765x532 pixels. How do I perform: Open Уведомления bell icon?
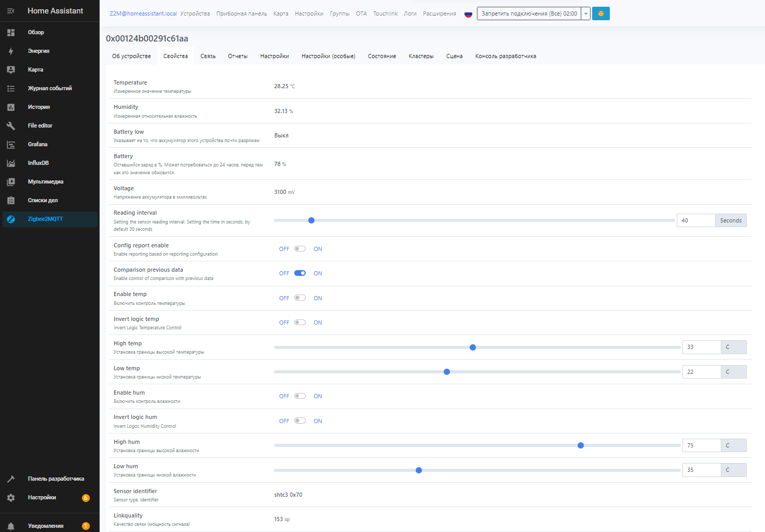pyautogui.click(x=11, y=526)
